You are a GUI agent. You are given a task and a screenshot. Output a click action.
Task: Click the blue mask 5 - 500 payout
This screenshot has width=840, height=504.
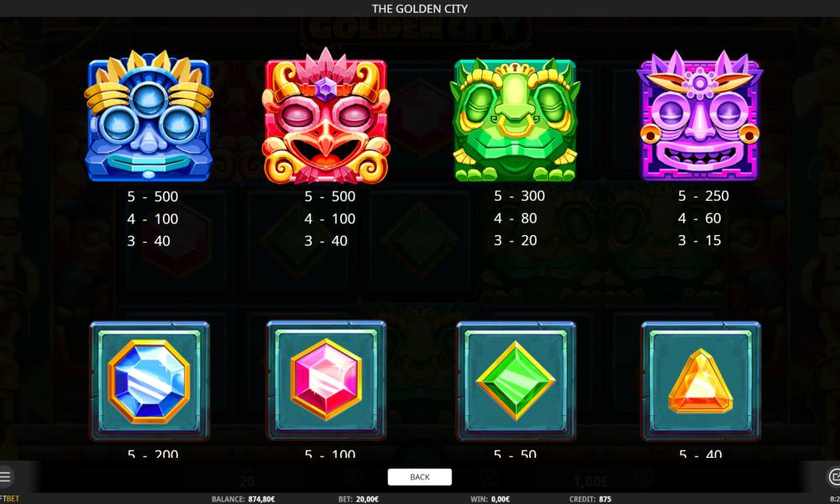click(152, 197)
